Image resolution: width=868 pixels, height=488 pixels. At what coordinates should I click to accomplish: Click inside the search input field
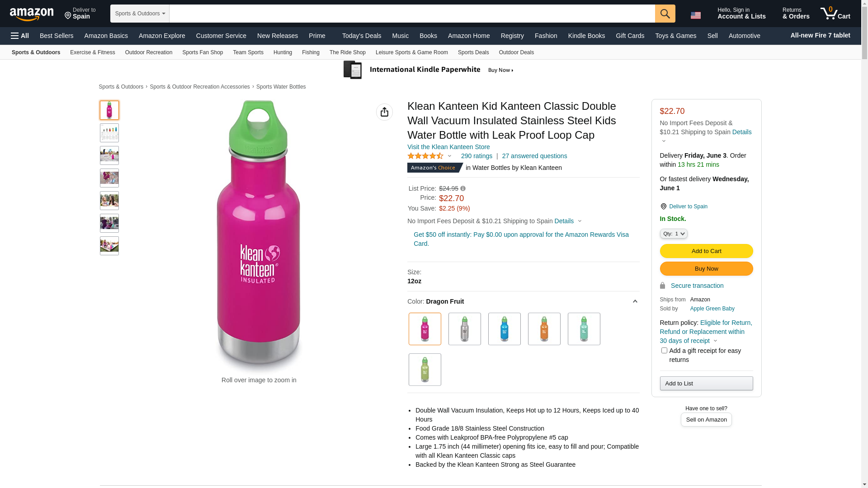(411, 14)
